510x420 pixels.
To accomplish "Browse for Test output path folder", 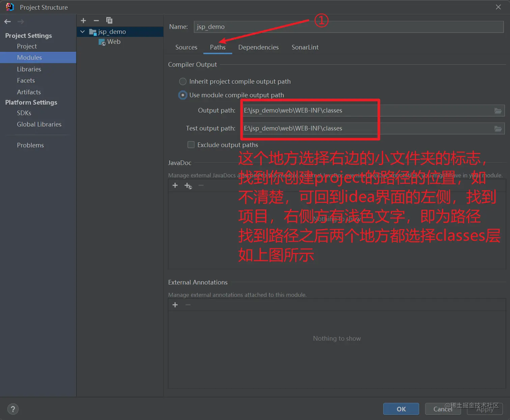I will click(x=498, y=128).
